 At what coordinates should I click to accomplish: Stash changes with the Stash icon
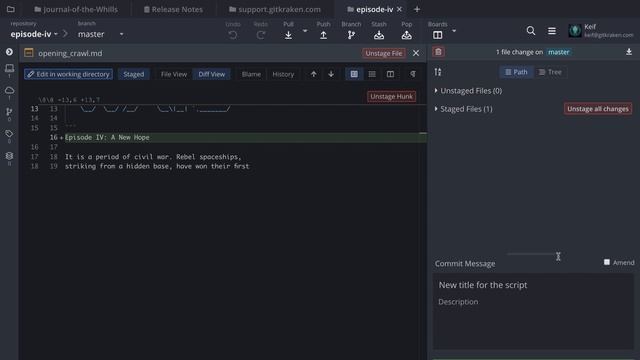coord(379,35)
